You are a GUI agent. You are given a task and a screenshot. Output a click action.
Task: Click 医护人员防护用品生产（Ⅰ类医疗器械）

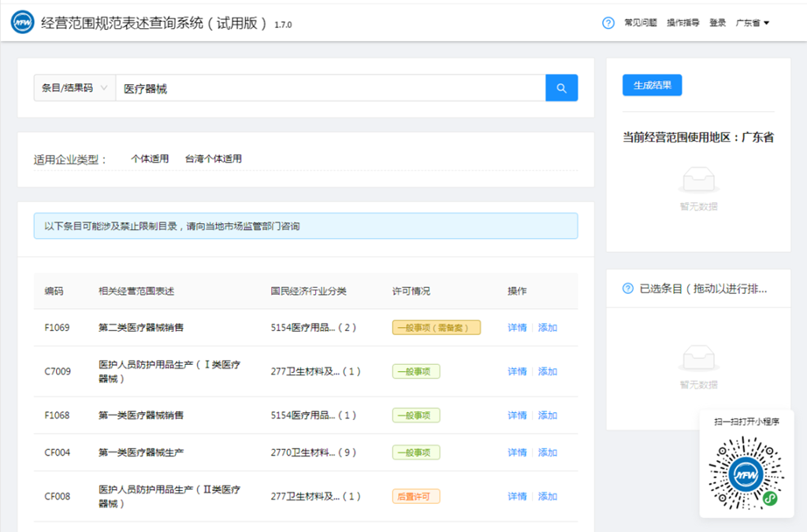pos(169,371)
